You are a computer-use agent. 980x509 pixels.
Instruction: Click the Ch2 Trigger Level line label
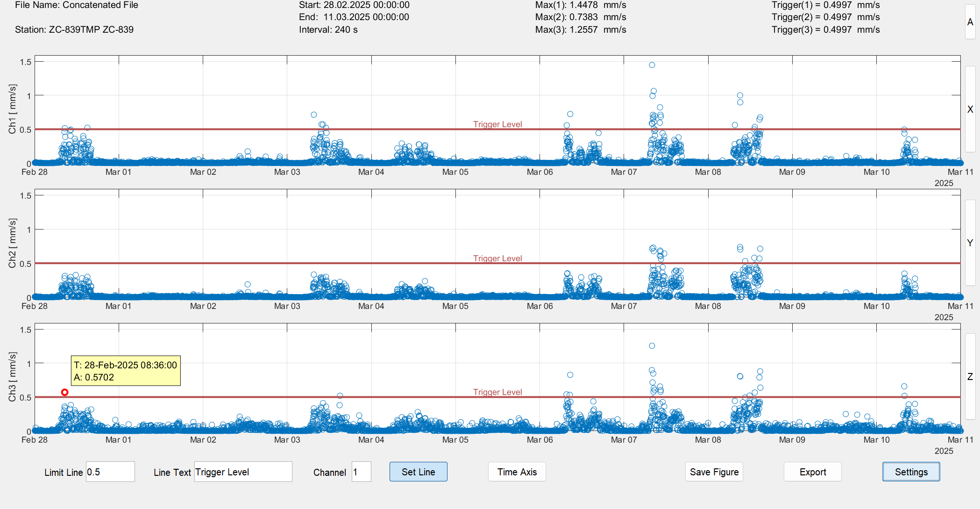tap(497, 258)
